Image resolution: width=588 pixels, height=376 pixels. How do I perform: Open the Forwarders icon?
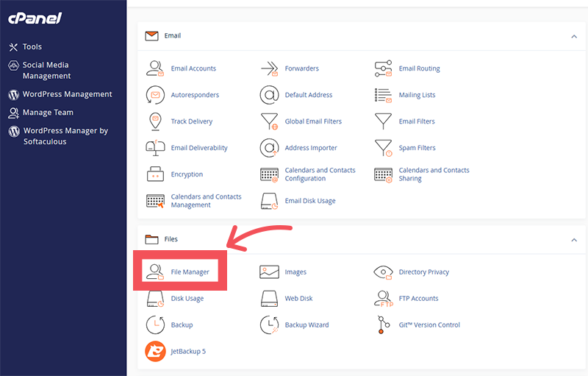click(269, 68)
